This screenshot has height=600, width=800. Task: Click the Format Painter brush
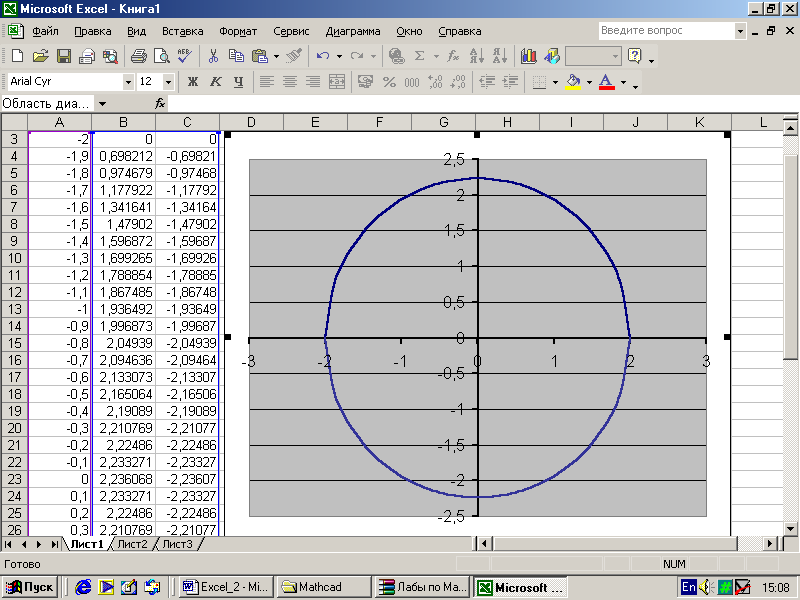tap(293, 56)
